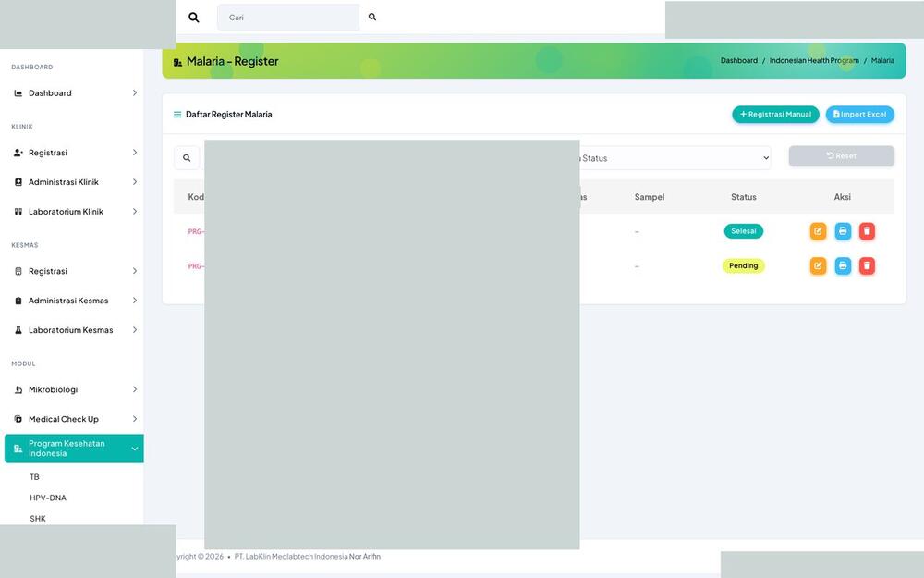Click Indonesian Health Program breadcrumb link
The height and width of the screenshot is (578, 924).
point(814,61)
